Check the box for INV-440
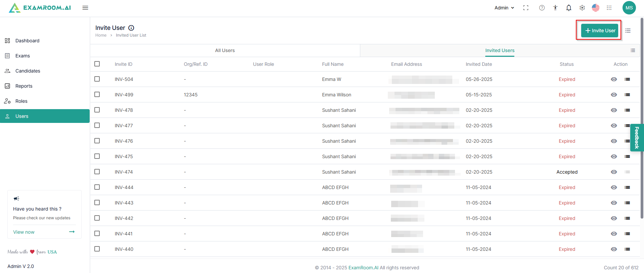 [97, 249]
